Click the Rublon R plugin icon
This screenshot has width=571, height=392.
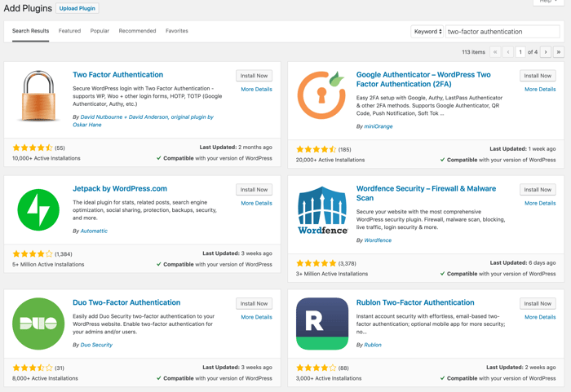[322, 324]
